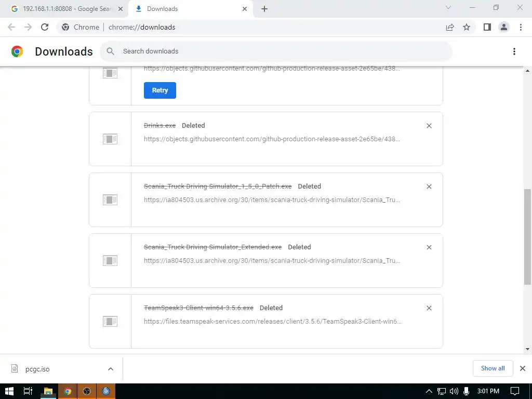Image resolution: width=532 pixels, height=399 pixels.
Task: Click the browser forward arrow
Action: (x=28, y=27)
